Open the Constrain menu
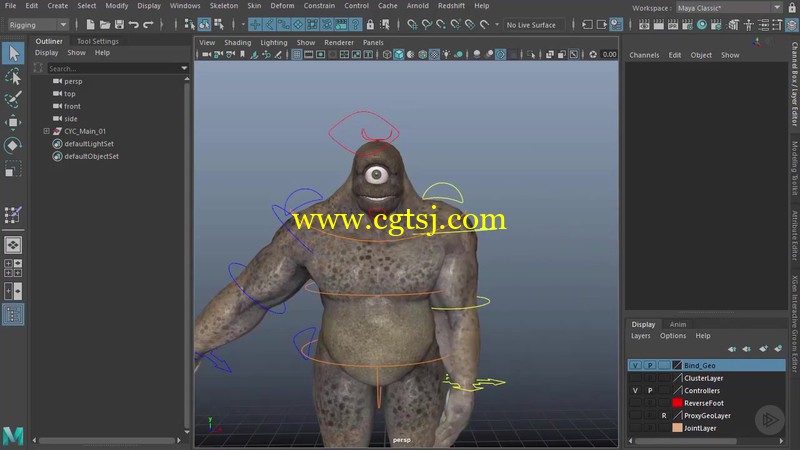The width and height of the screenshot is (800, 450). pos(319,6)
